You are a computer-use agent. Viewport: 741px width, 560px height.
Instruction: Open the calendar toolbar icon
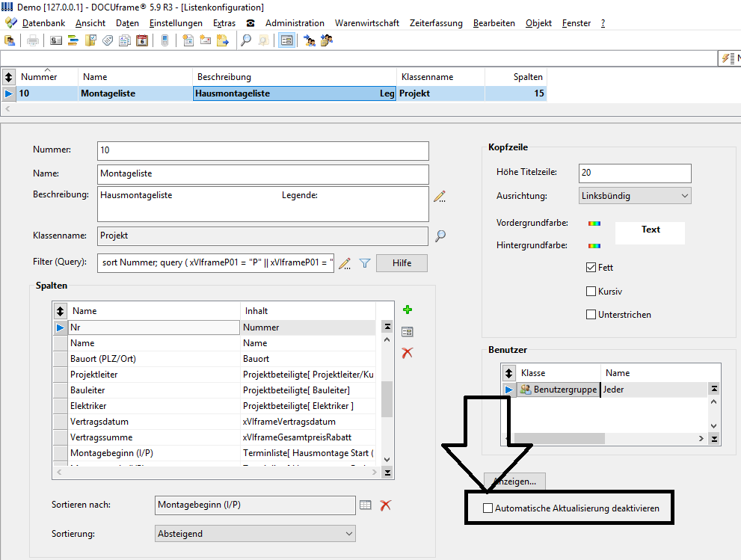point(142,40)
